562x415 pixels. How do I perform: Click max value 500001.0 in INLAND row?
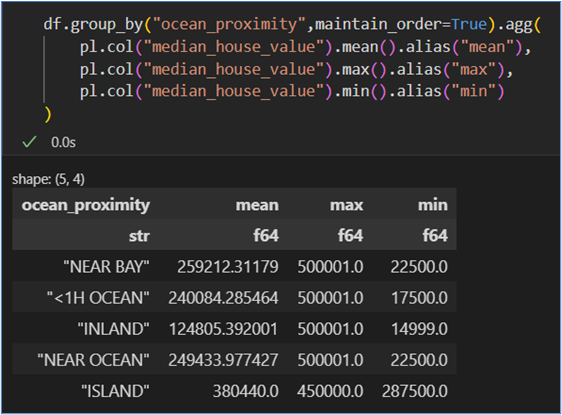tap(330, 329)
